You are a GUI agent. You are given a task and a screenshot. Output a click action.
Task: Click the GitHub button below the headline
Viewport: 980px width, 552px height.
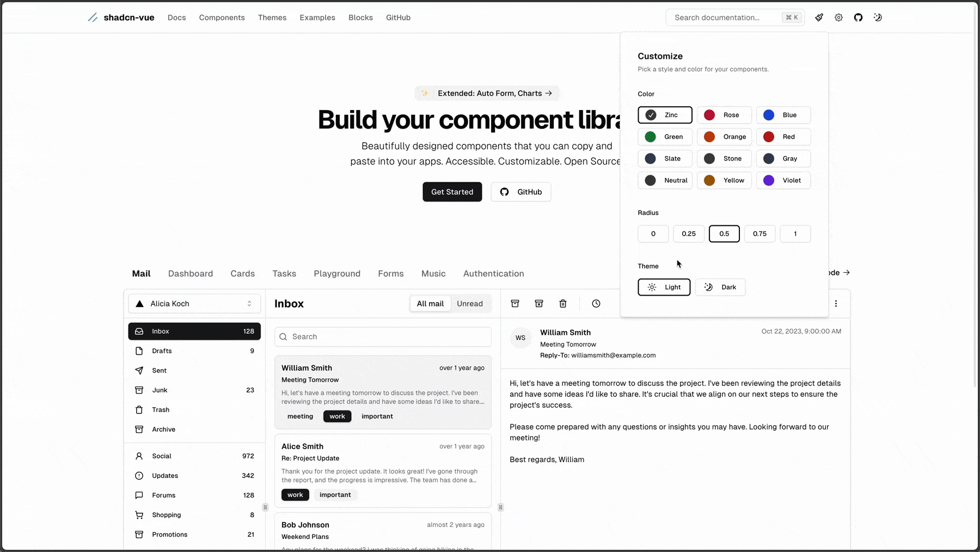pyautogui.click(x=521, y=192)
